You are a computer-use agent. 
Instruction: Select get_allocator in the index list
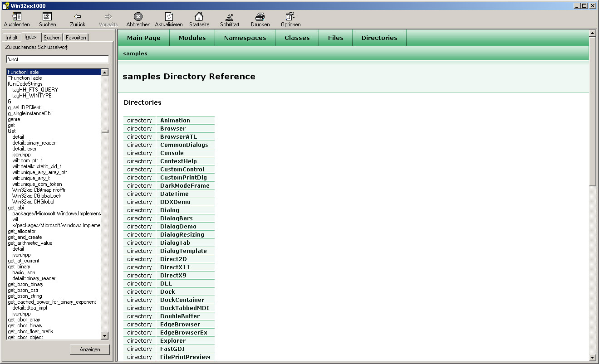pyautogui.click(x=22, y=231)
